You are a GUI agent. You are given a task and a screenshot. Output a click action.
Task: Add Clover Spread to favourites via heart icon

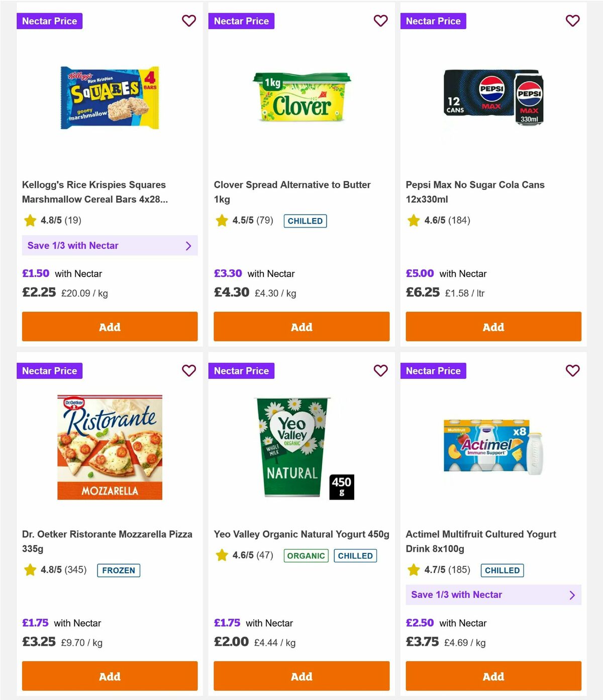(x=381, y=21)
